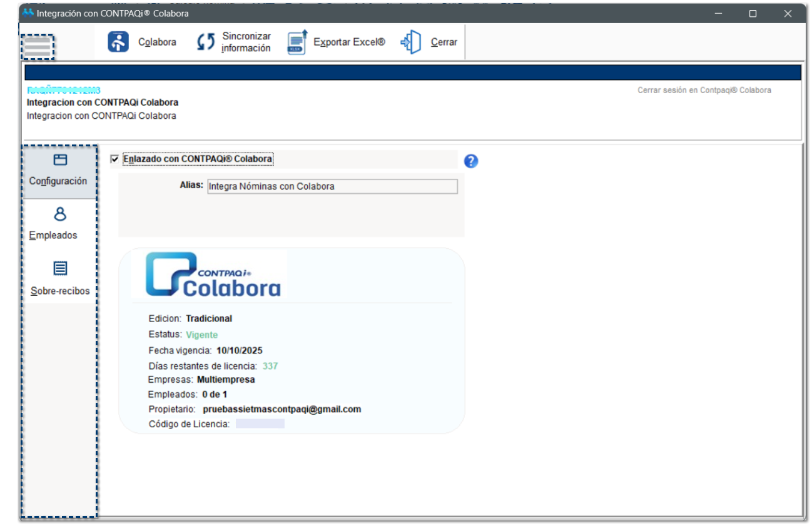The height and width of the screenshot is (526, 812).
Task: Click the Exportar Excel label
Action: point(349,42)
